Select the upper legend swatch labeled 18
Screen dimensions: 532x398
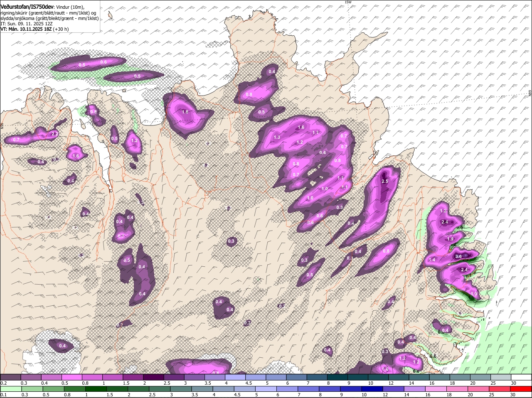pyautogui.click(x=460, y=377)
